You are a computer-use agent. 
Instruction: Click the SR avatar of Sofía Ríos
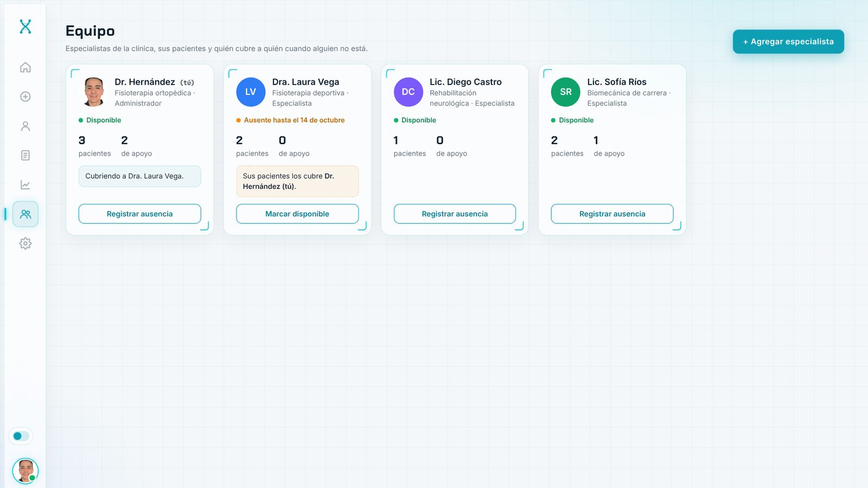[x=566, y=92]
